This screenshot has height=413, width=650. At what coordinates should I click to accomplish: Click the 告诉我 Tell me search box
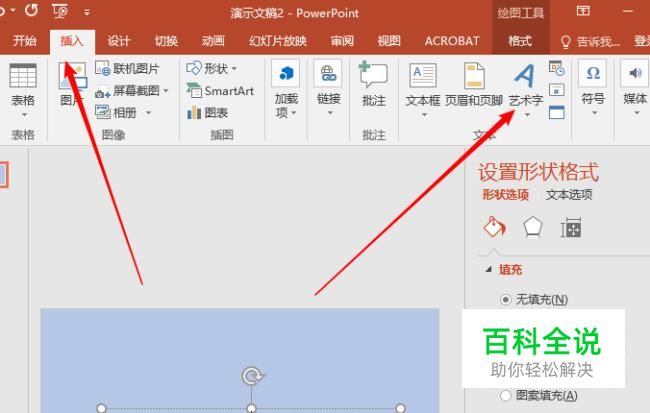[590, 41]
